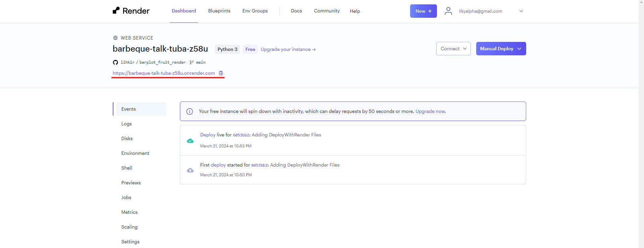Click the GitHub icon beside the repository name
Image resolution: width=644 pixels, height=248 pixels.
(115, 62)
